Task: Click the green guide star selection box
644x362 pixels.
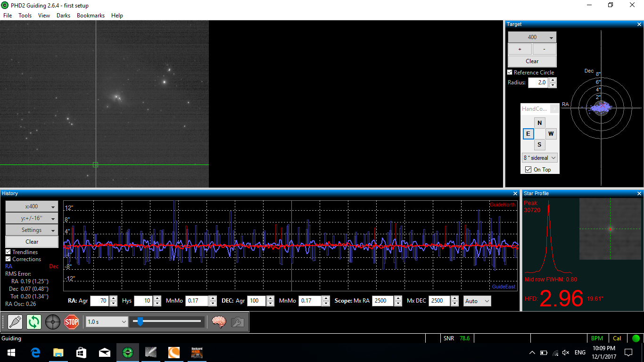Action: point(95,165)
